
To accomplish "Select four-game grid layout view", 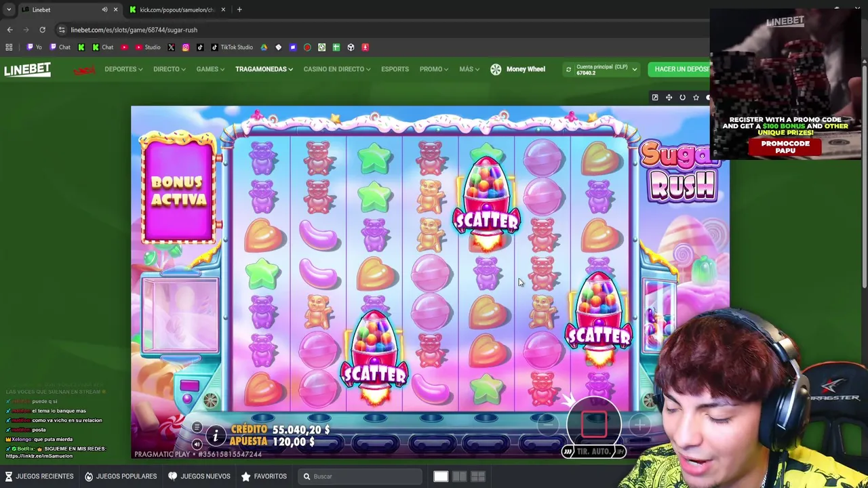I will tap(477, 476).
